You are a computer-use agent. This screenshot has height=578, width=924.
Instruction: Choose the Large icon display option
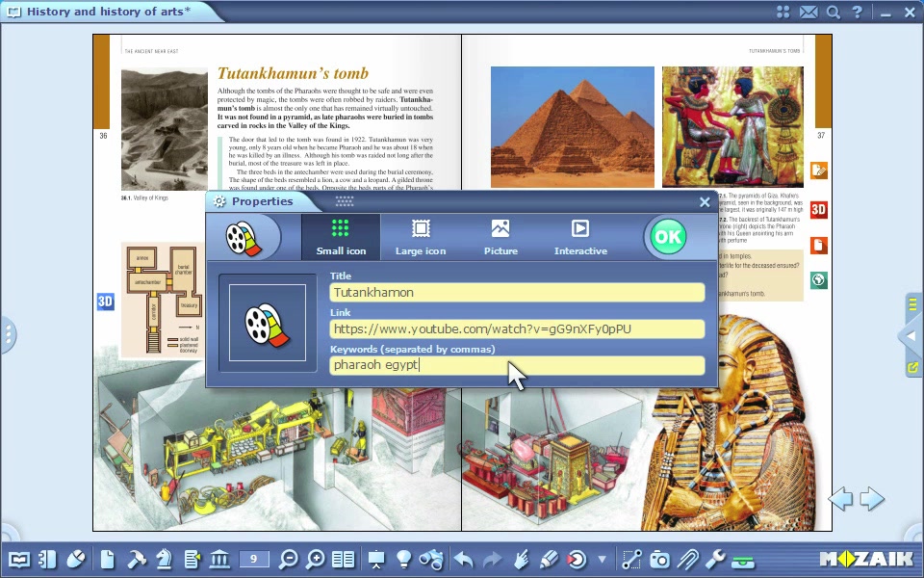pos(421,237)
